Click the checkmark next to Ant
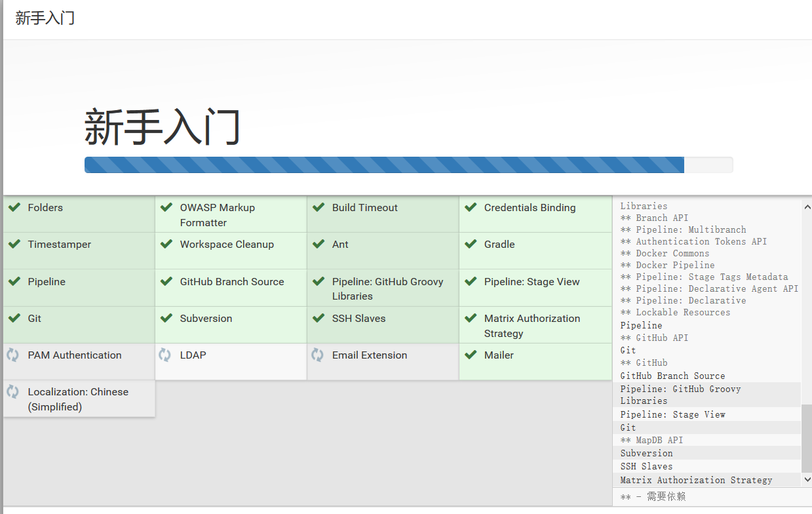812x514 pixels. pyautogui.click(x=319, y=244)
